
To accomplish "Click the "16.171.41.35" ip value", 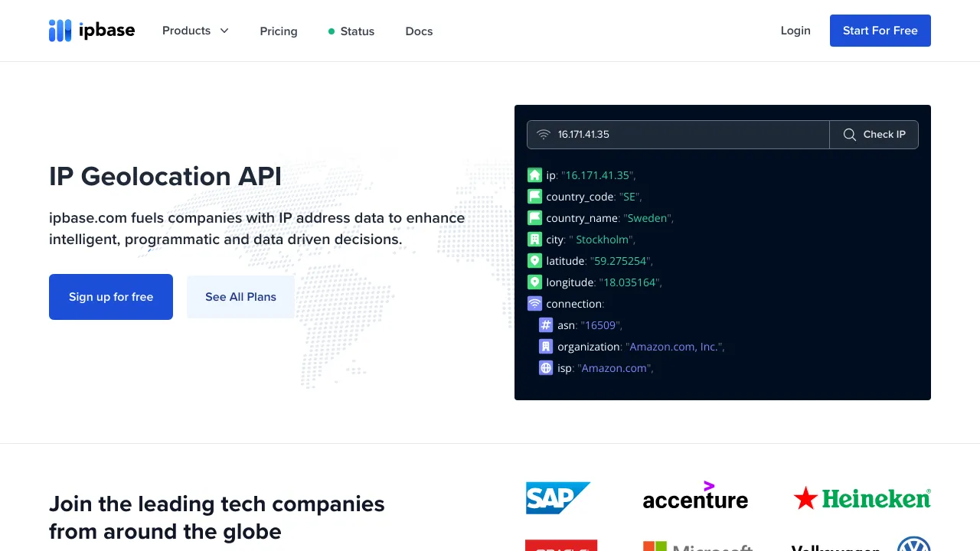I will (597, 175).
